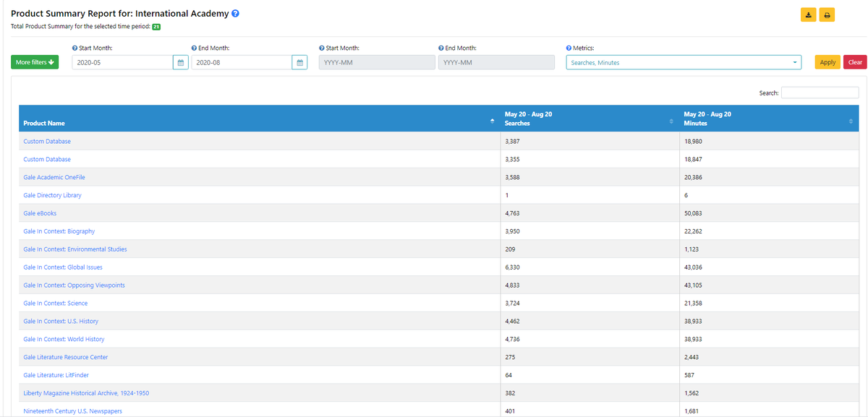Select the 3,588 searches cell
The width and height of the screenshot is (868, 417).
(590, 177)
